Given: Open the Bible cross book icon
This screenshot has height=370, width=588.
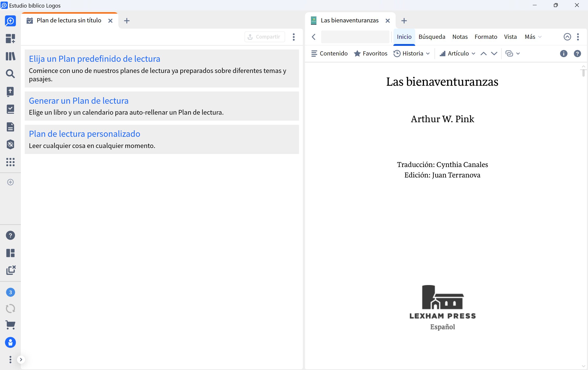Looking at the screenshot, I should [10, 91].
